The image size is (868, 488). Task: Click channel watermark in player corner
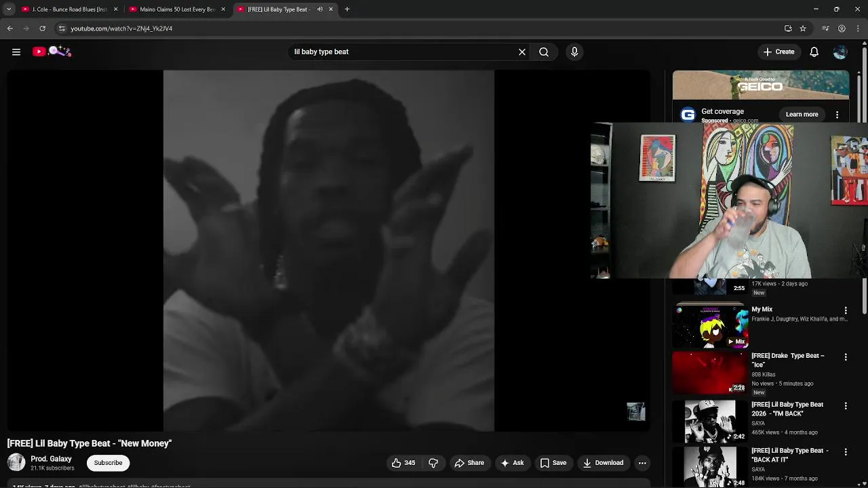pyautogui.click(x=635, y=411)
